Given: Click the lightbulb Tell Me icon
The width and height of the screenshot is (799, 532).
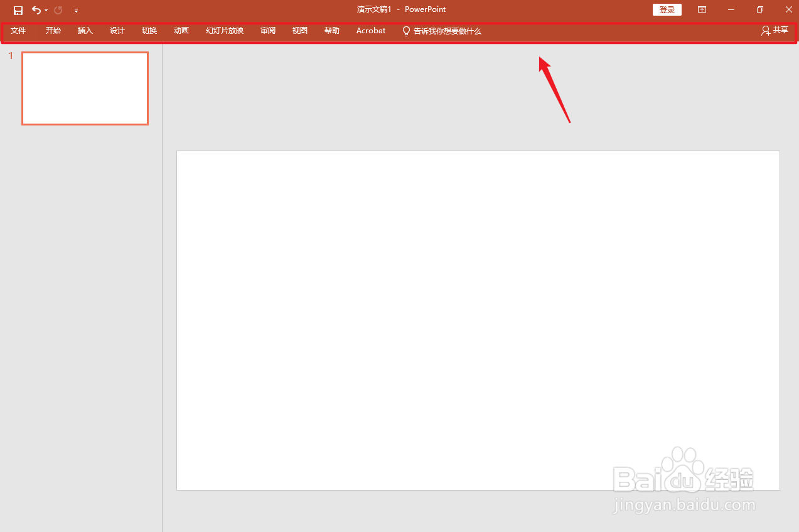Looking at the screenshot, I should 406,31.
